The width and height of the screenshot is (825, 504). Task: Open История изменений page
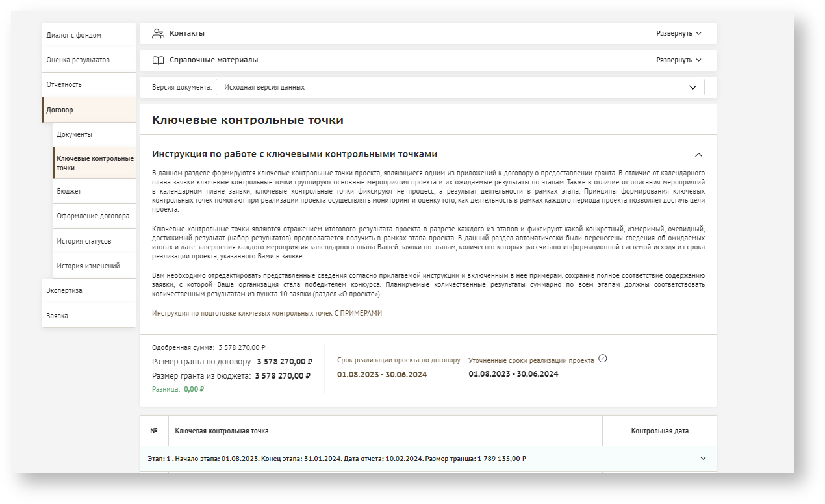(x=88, y=266)
